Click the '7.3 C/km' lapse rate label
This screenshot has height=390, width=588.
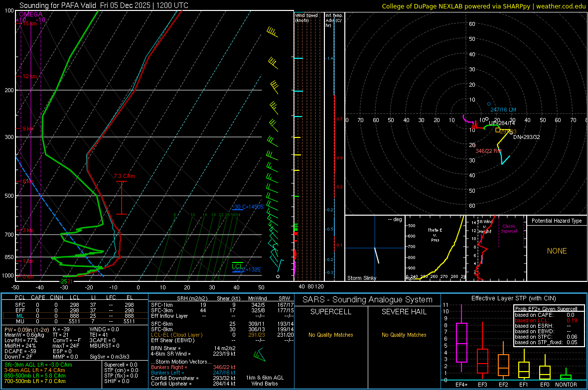tap(124, 176)
